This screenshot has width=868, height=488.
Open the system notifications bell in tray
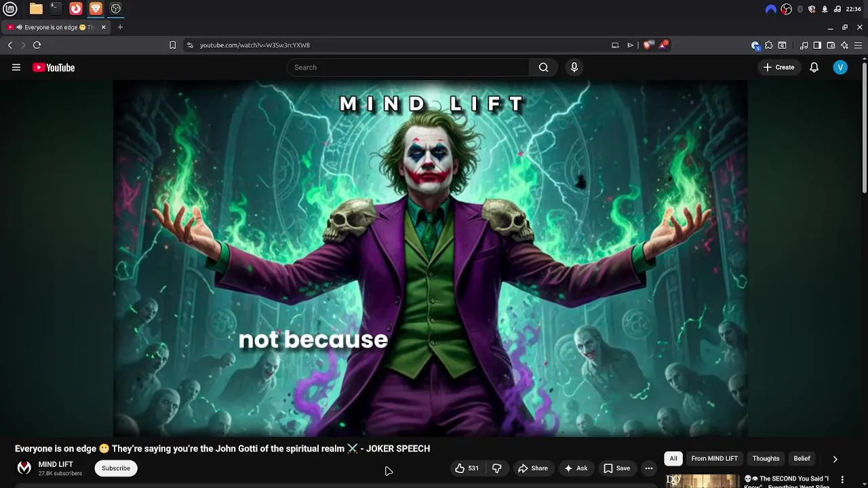[x=825, y=9]
